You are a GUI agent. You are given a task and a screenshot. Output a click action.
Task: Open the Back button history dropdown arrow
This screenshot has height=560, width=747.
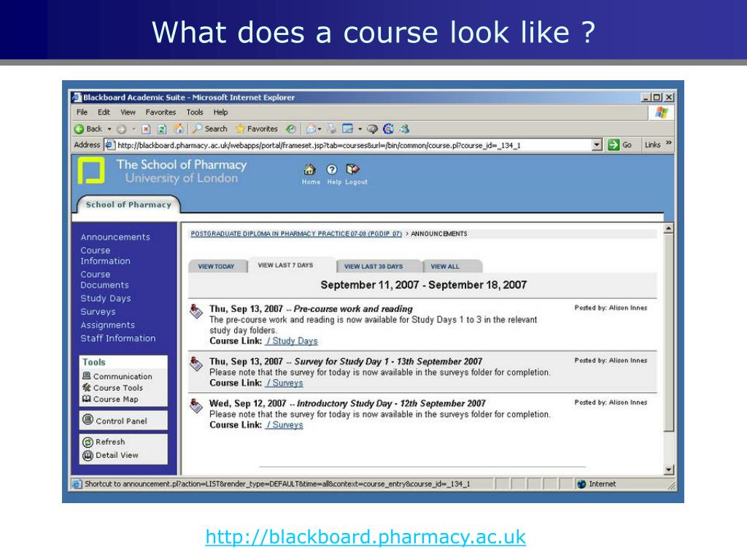click(109, 129)
